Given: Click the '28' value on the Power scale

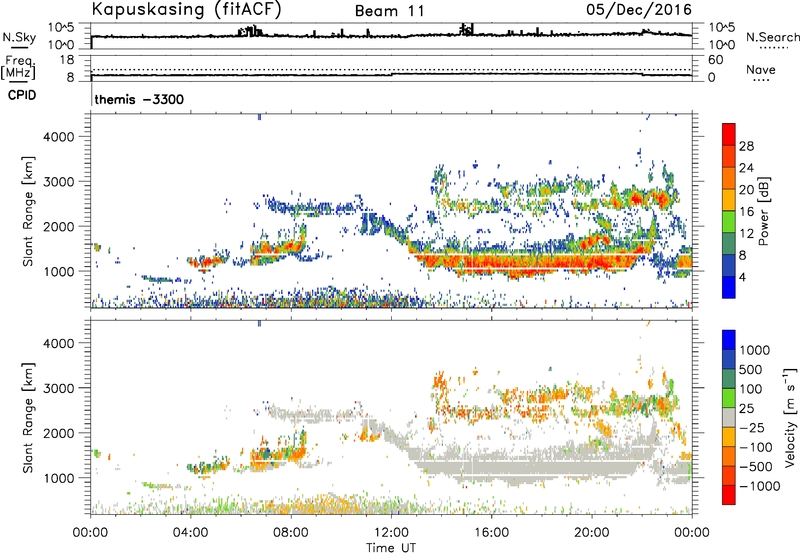Looking at the screenshot, I should pyautogui.click(x=746, y=146).
